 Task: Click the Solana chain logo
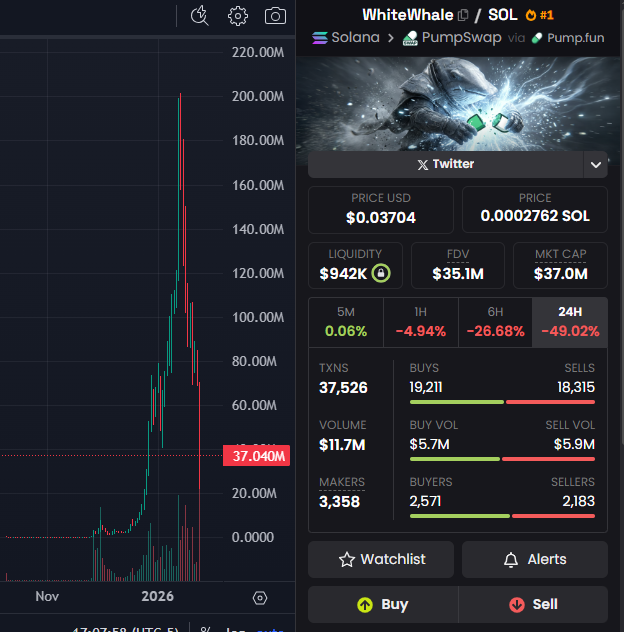tap(320, 38)
